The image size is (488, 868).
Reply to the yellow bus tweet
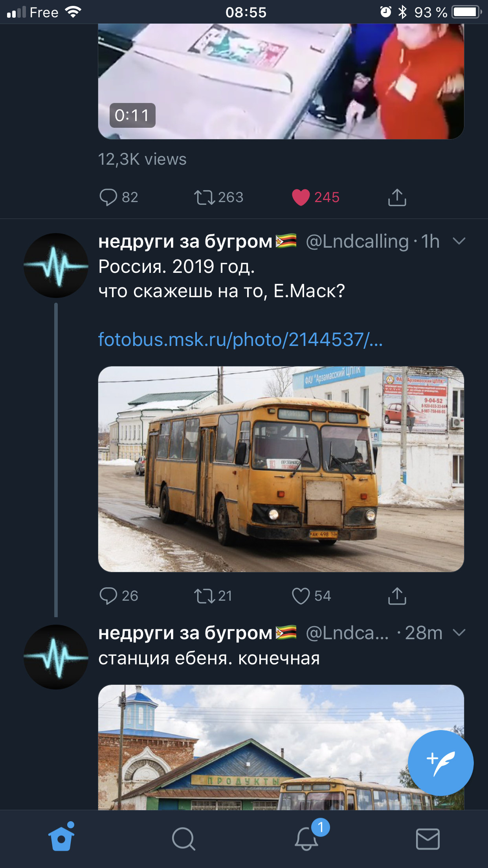[x=108, y=596]
